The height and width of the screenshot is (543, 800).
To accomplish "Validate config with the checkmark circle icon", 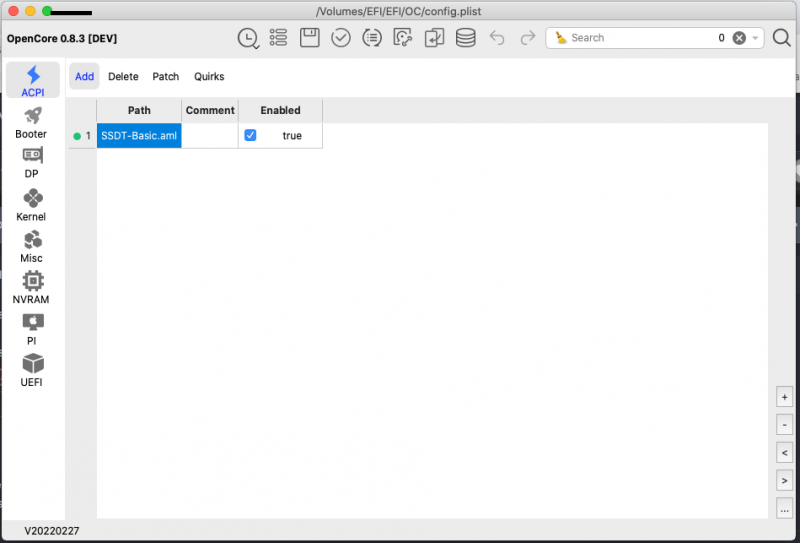I will (x=341, y=38).
